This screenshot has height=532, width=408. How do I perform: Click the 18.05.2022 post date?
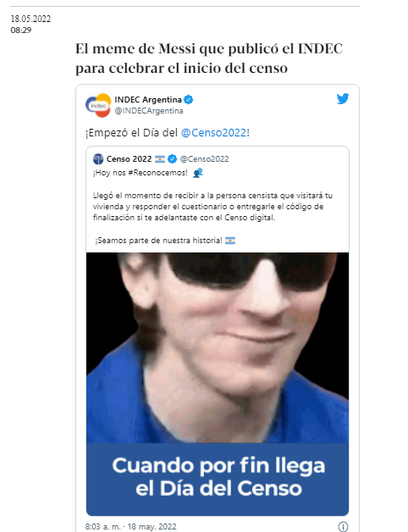(x=30, y=19)
